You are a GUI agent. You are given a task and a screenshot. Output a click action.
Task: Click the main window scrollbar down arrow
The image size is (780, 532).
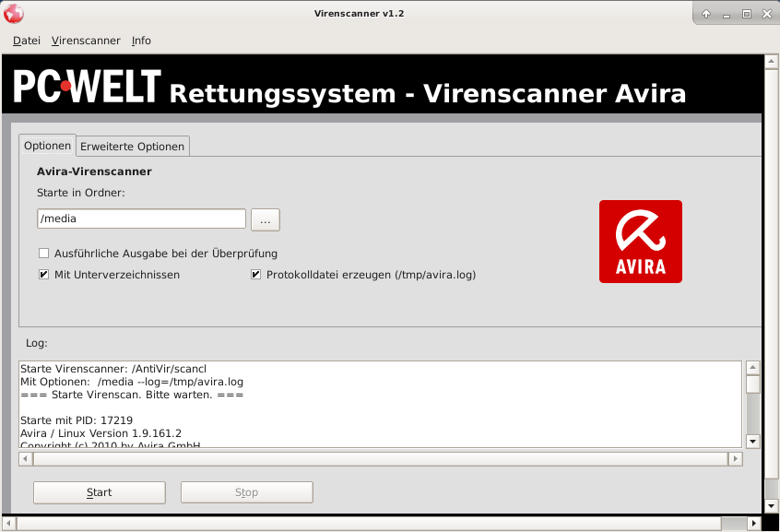pos(771,506)
